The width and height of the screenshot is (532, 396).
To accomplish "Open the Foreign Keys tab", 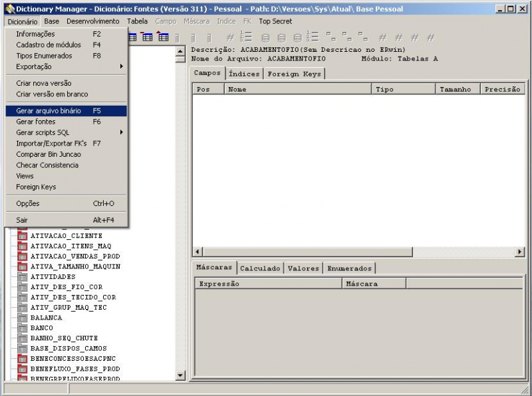I will 294,74.
